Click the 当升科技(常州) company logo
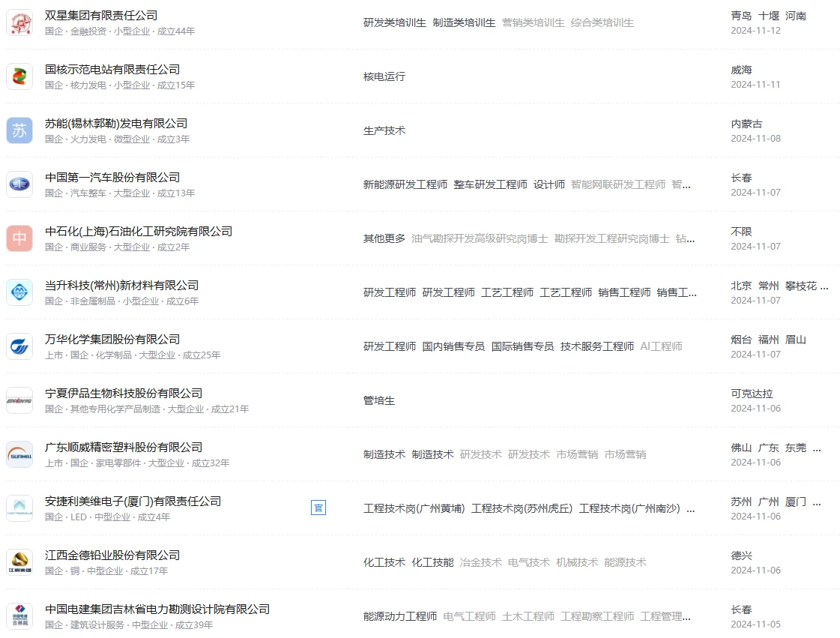The height and width of the screenshot is (638, 840). click(19, 292)
